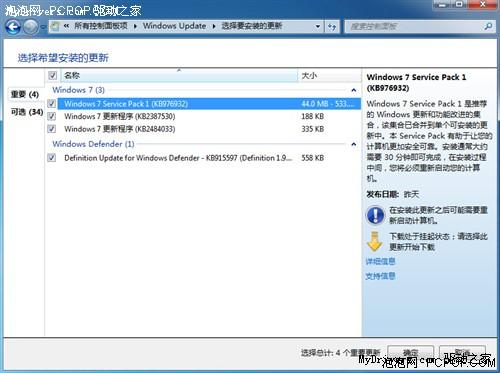Click the control panel icon in address bar

pyautogui.click(x=55, y=26)
